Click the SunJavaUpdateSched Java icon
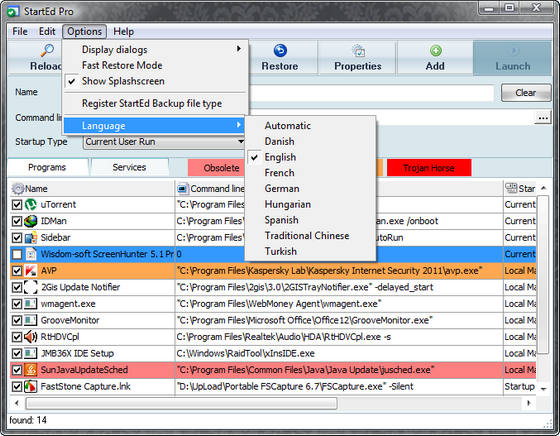Image resolution: width=560 pixels, height=436 pixels. [x=31, y=370]
